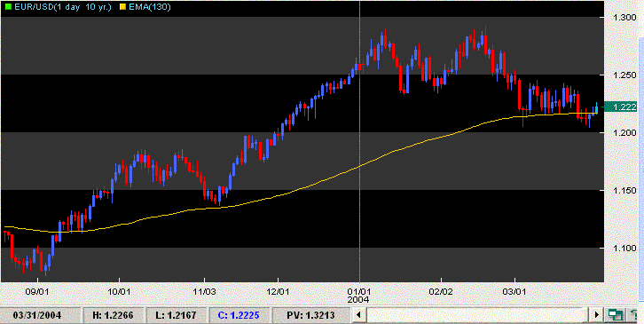This screenshot has width=644, height=324.
Task: Click the 01/01 2004 date axis label
Action: click(359, 296)
